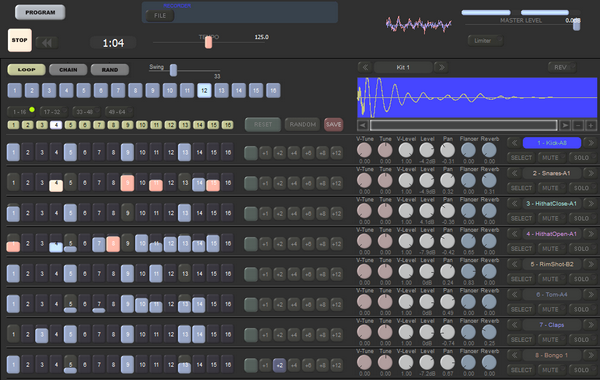This screenshot has height=380, width=600.
Task: Open the Limiter dropdown
Action: tap(485, 41)
